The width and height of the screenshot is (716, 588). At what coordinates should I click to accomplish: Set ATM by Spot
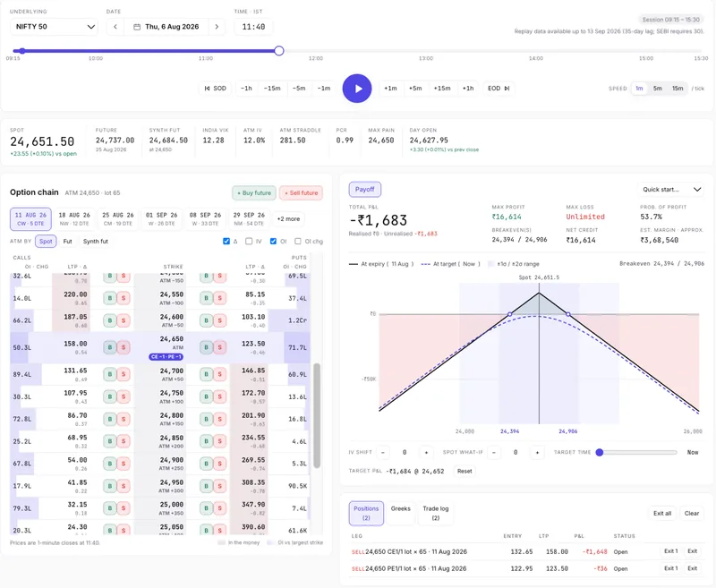(x=46, y=241)
